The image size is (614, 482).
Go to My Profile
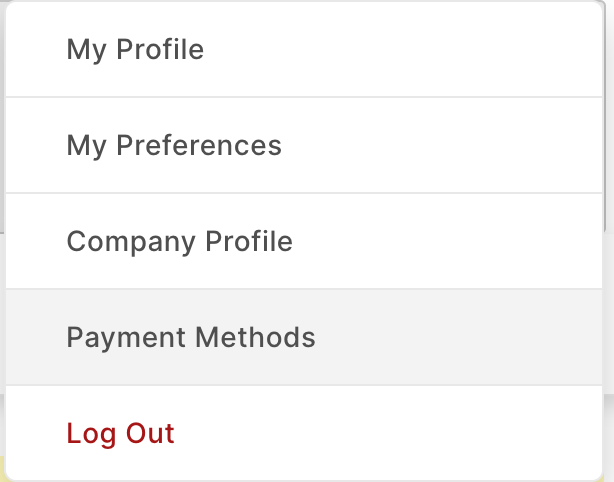pyautogui.click(x=304, y=49)
